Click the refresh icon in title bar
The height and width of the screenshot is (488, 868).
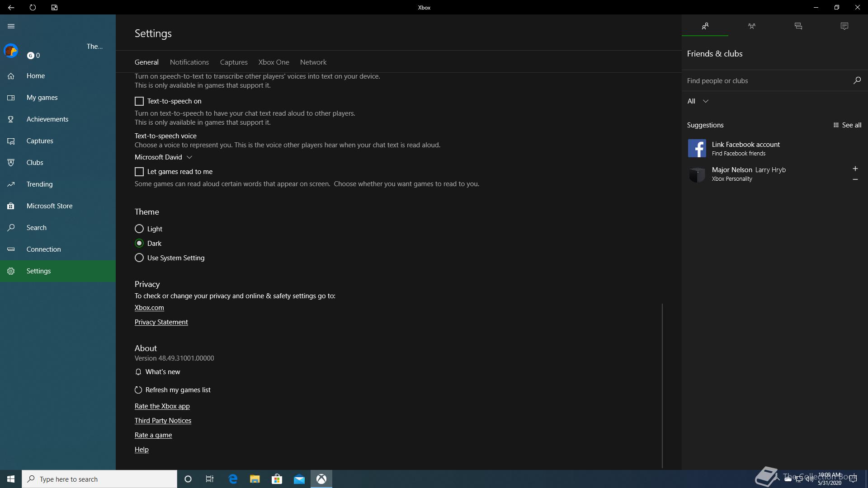33,7
